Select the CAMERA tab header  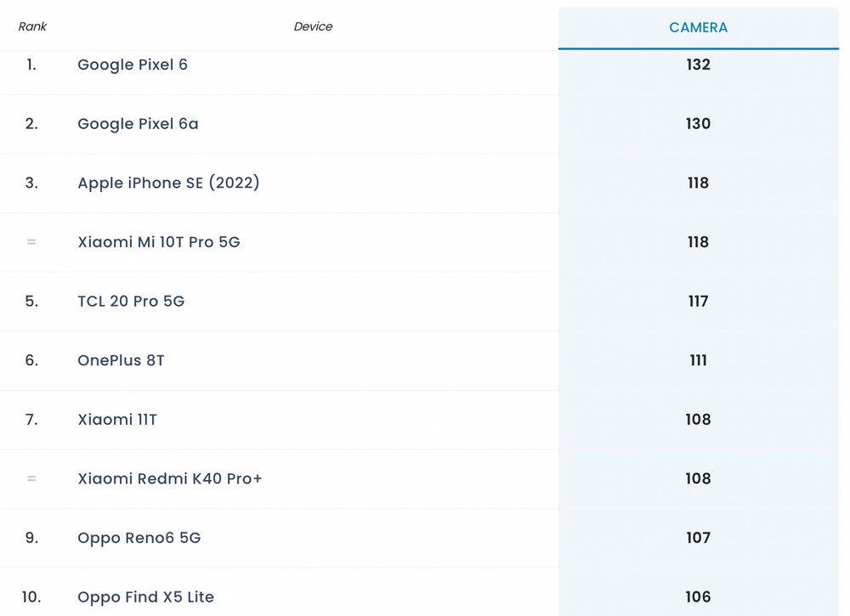pos(698,27)
